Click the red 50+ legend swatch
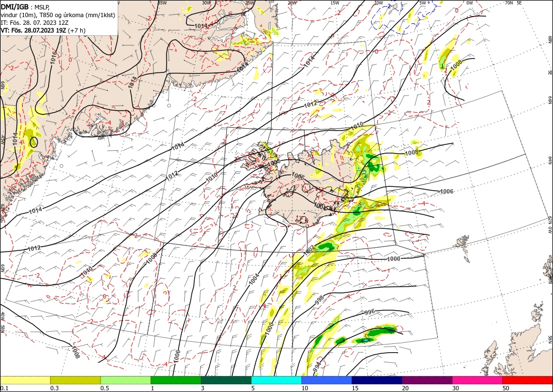This screenshot has height=392, width=553. click(528, 380)
